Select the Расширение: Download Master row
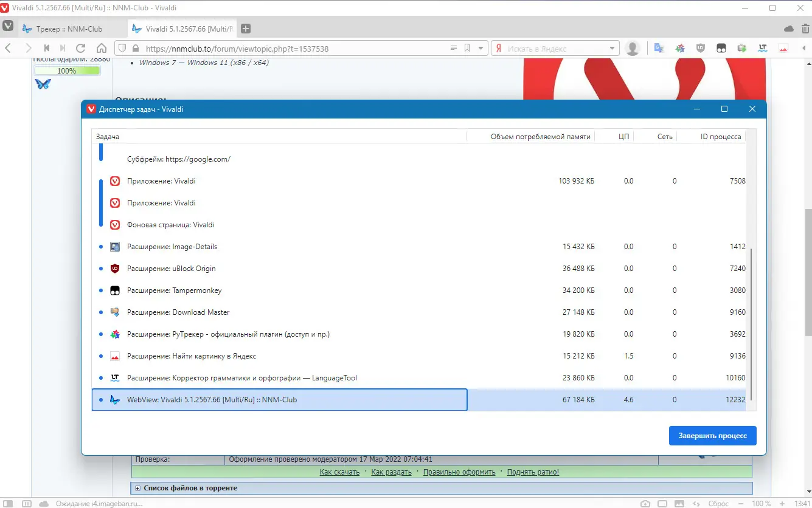812x508 pixels. [419, 312]
